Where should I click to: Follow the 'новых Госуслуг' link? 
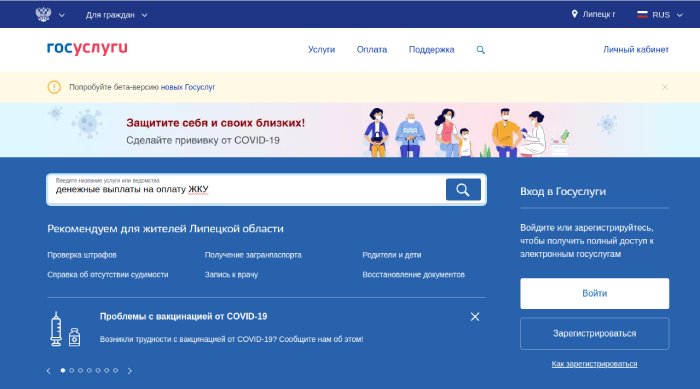[x=188, y=87]
